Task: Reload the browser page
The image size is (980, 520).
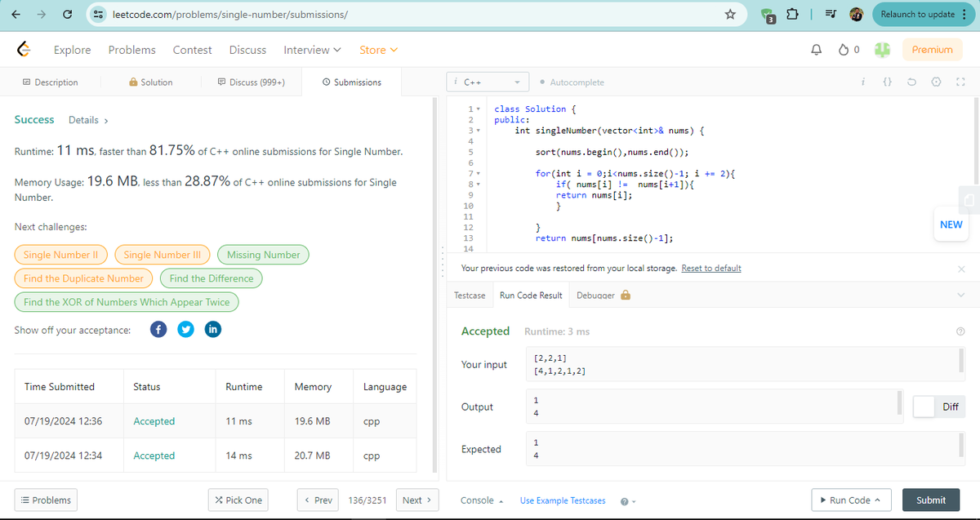Action: pos(66,14)
